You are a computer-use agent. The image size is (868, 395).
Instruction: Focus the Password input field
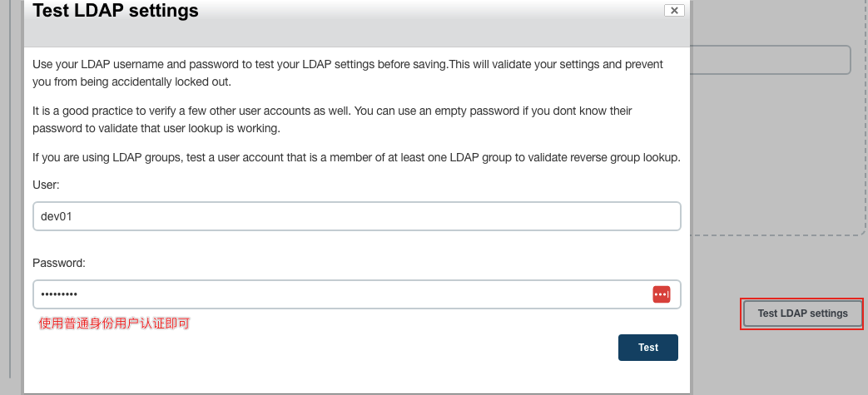tap(356, 294)
